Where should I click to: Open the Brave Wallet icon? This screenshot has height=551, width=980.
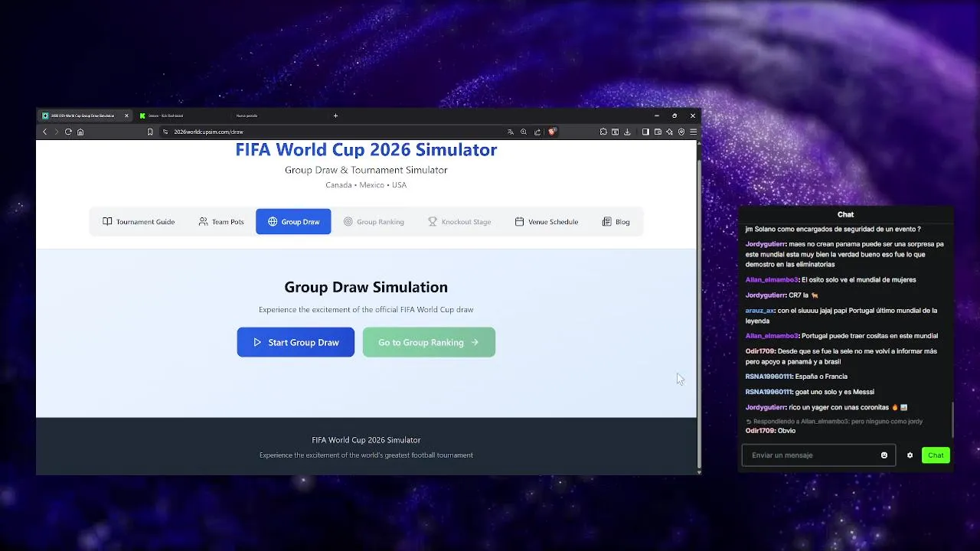658,132
